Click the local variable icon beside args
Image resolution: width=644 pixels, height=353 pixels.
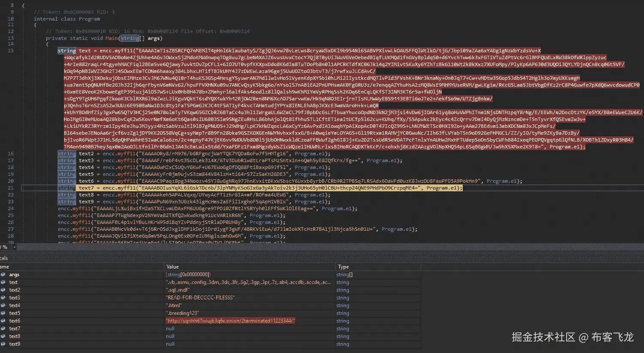[3, 275]
